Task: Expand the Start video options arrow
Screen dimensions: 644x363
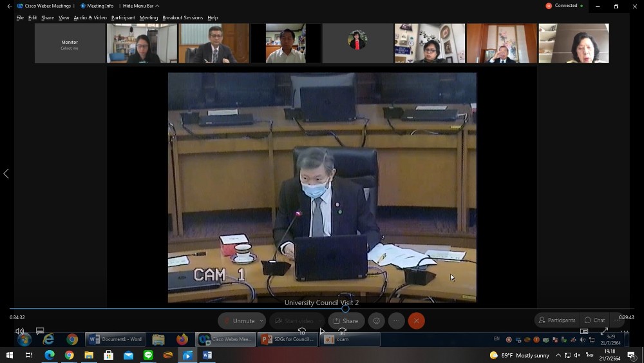Action: click(319, 320)
